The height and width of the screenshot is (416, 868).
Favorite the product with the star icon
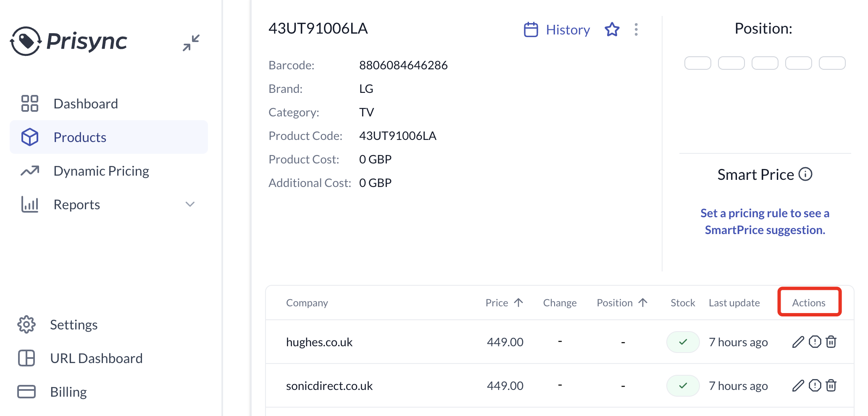[612, 29]
